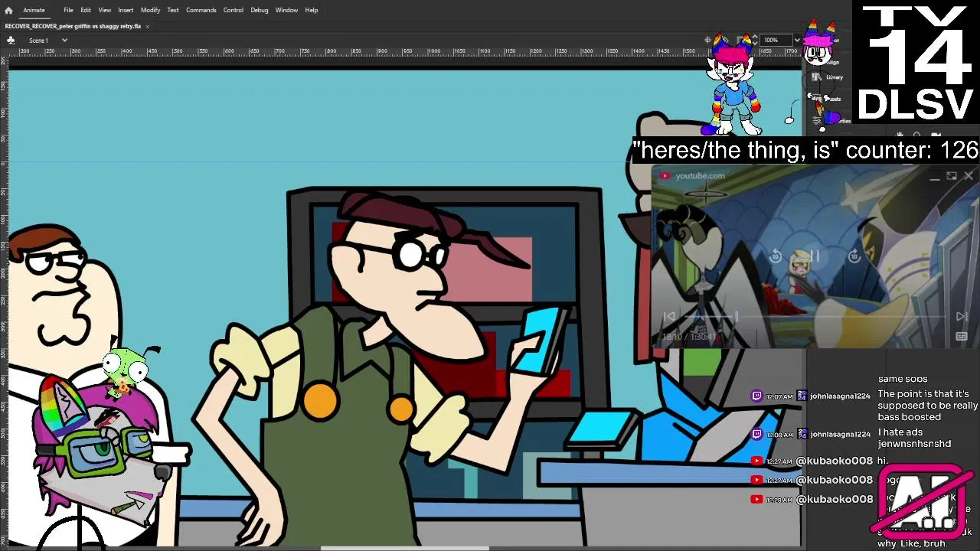
Task: Click next track in mini player
Action: [x=962, y=316]
